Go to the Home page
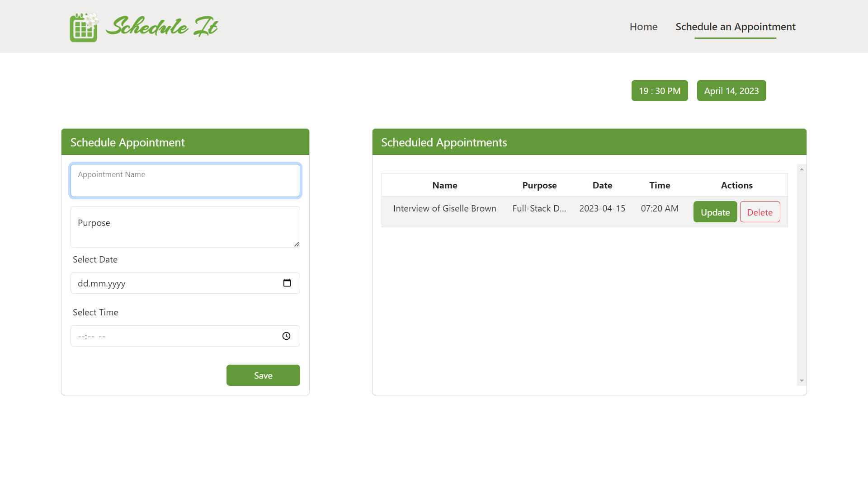Screen dimensions: 868x488 [x=643, y=27]
